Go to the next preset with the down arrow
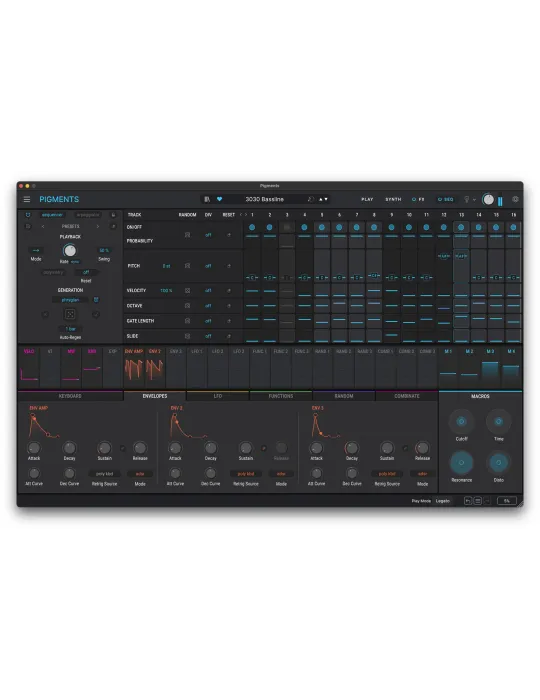Image resolution: width=540 pixels, height=700 pixels. pyautogui.click(x=326, y=199)
